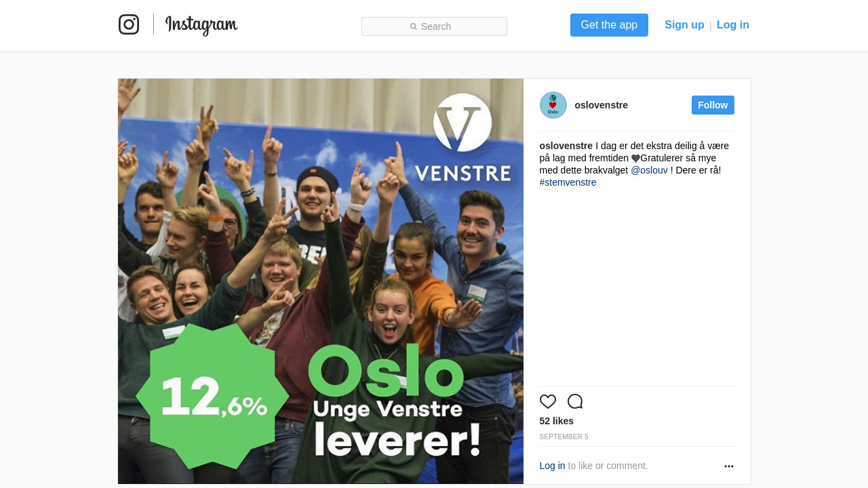This screenshot has height=488, width=868.
Task: Open oslovenstre username in the caption
Action: click(566, 146)
